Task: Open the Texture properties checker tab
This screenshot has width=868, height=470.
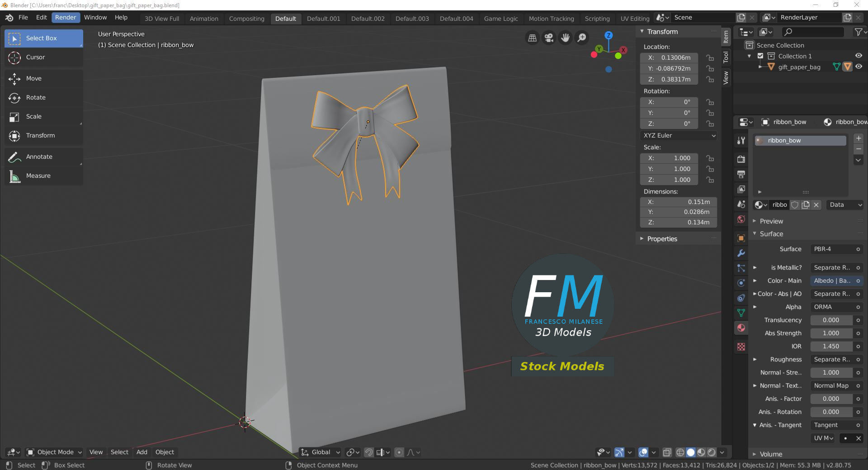Action: point(741,347)
